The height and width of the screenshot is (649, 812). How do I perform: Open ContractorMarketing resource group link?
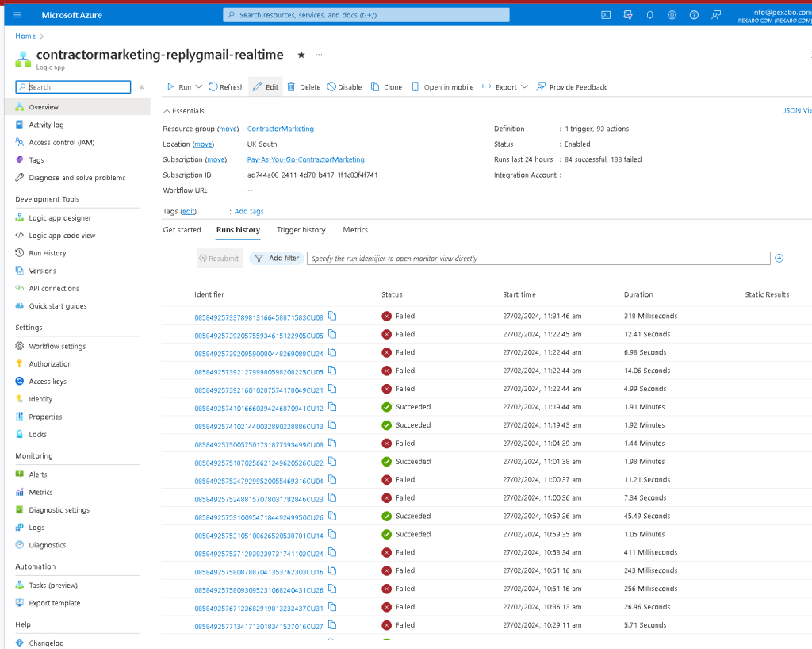pos(280,129)
